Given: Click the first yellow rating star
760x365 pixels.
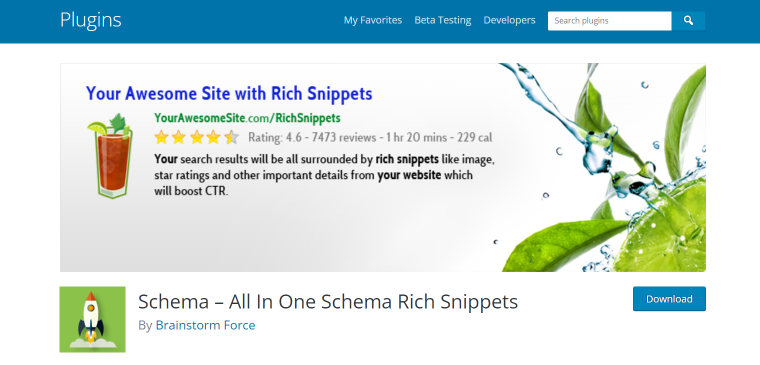Looking at the screenshot, I should click(x=161, y=138).
